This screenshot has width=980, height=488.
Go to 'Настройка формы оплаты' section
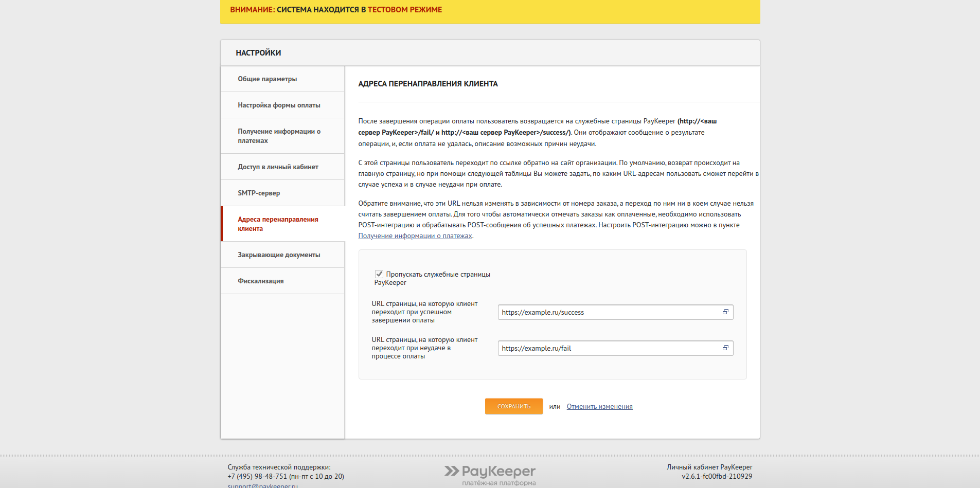click(x=279, y=105)
